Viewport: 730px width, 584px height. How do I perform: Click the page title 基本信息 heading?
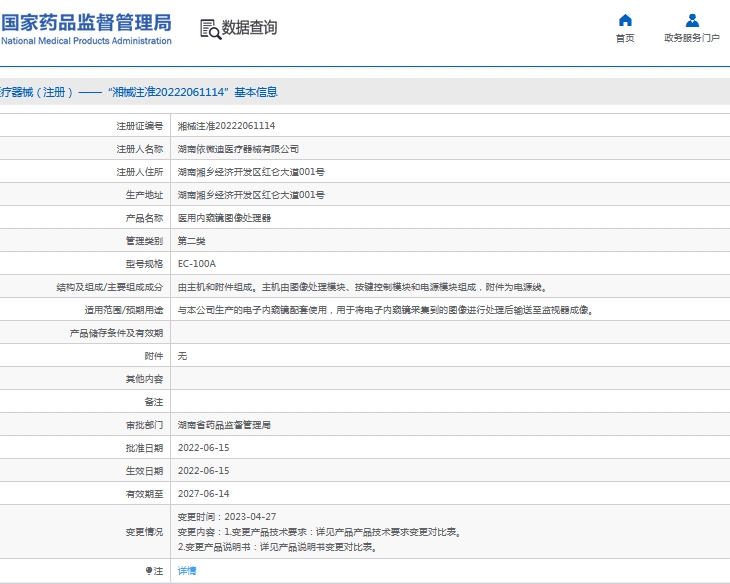point(256,92)
